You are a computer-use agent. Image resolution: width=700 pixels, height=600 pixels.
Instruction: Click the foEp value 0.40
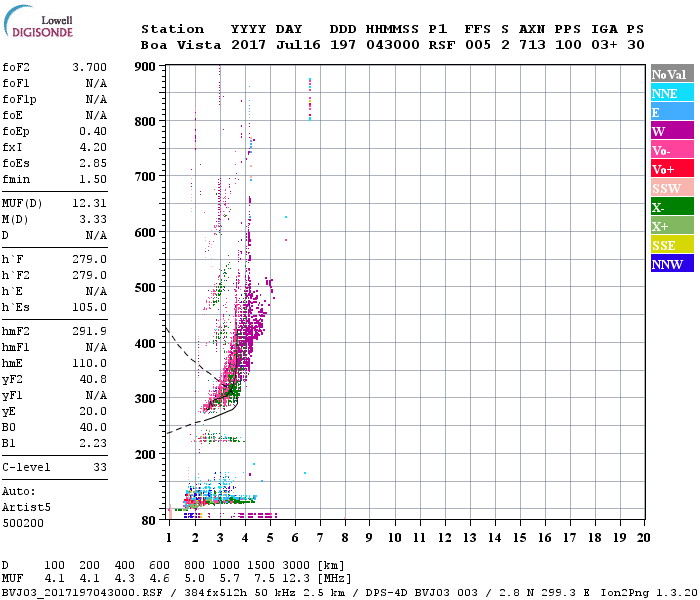coord(93,131)
